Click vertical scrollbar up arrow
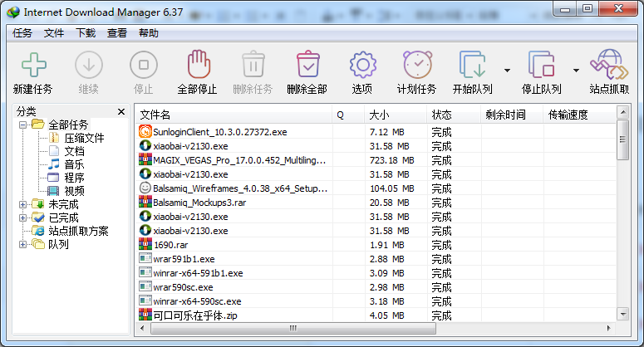Screen dimensions: 644x347 click(623, 112)
